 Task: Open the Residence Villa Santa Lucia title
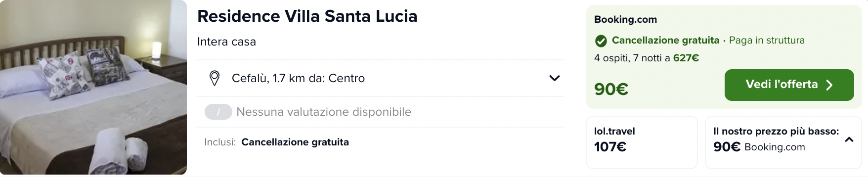click(x=307, y=16)
